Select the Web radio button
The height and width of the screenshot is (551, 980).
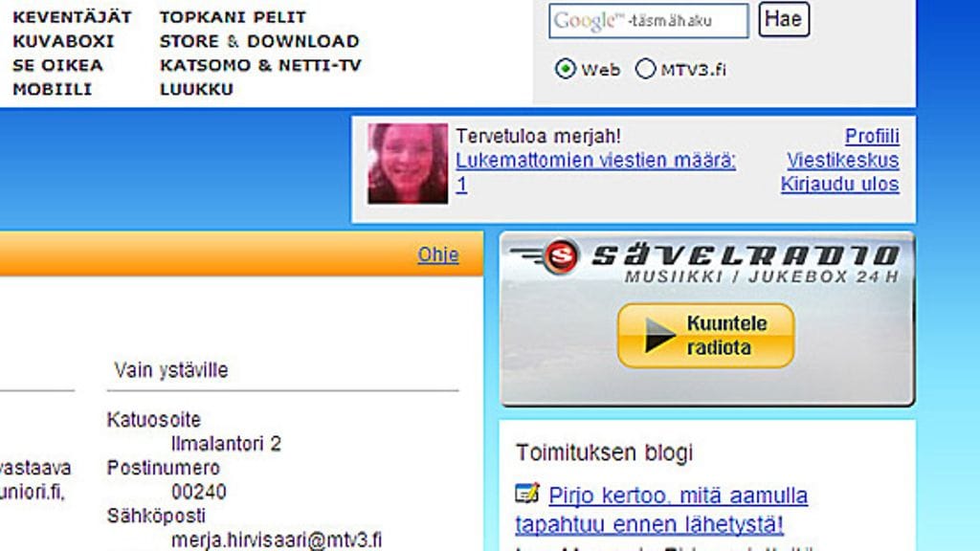(565, 69)
